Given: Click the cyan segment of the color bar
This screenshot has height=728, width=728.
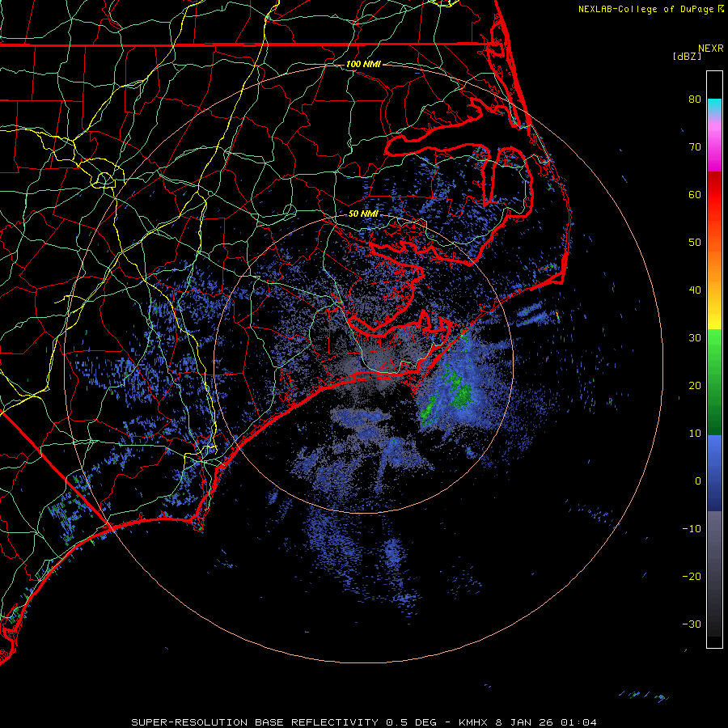Looking at the screenshot, I should click(714, 106).
